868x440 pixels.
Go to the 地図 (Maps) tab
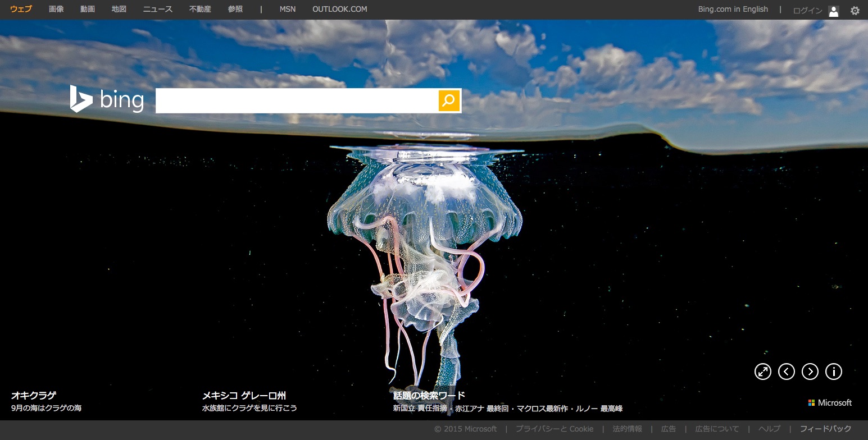(119, 9)
